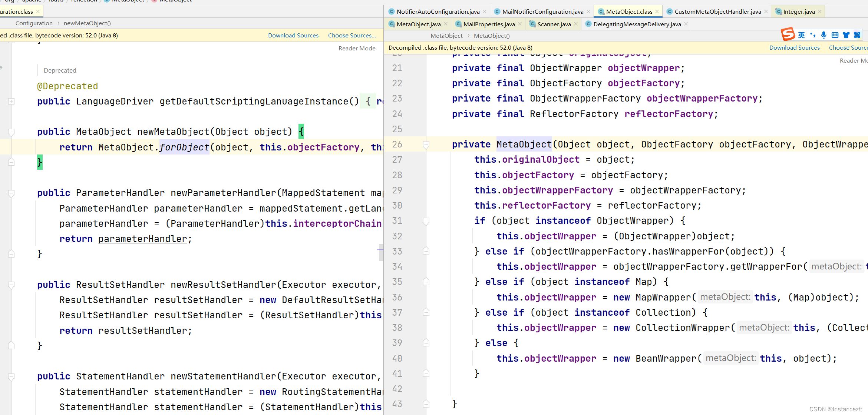Close the Configuration.class tab in left pane
The width and height of the screenshot is (868, 415).
pos(38,11)
